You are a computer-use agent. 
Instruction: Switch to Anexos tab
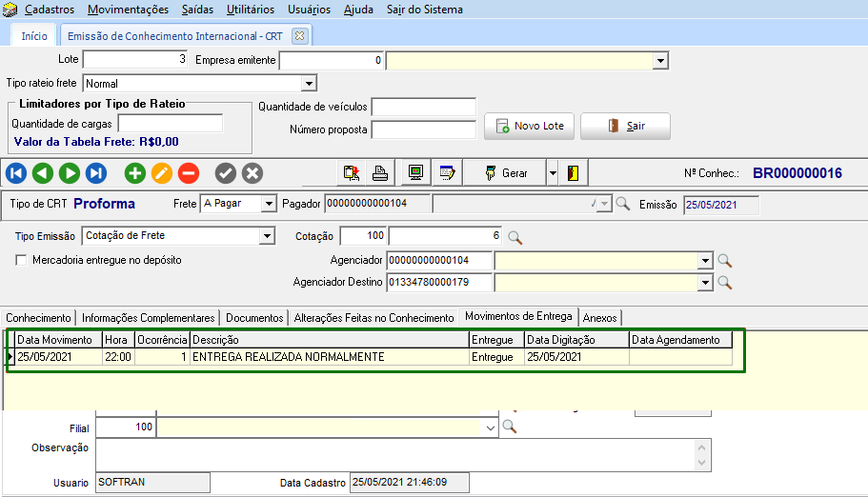tap(599, 318)
